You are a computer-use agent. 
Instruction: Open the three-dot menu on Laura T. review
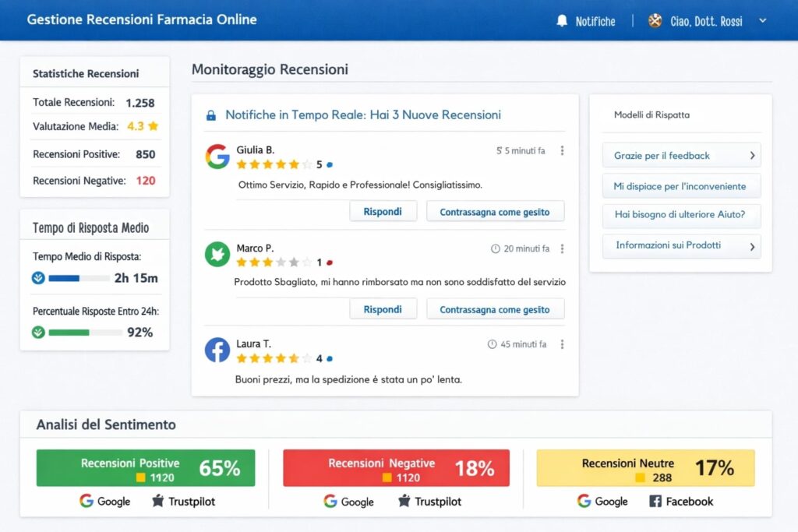pyautogui.click(x=562, y=344)
